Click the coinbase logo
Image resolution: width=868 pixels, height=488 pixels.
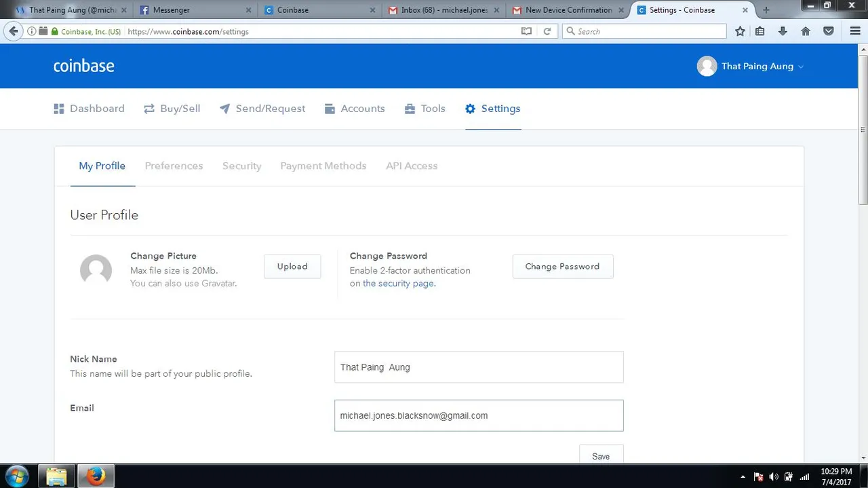84,66
